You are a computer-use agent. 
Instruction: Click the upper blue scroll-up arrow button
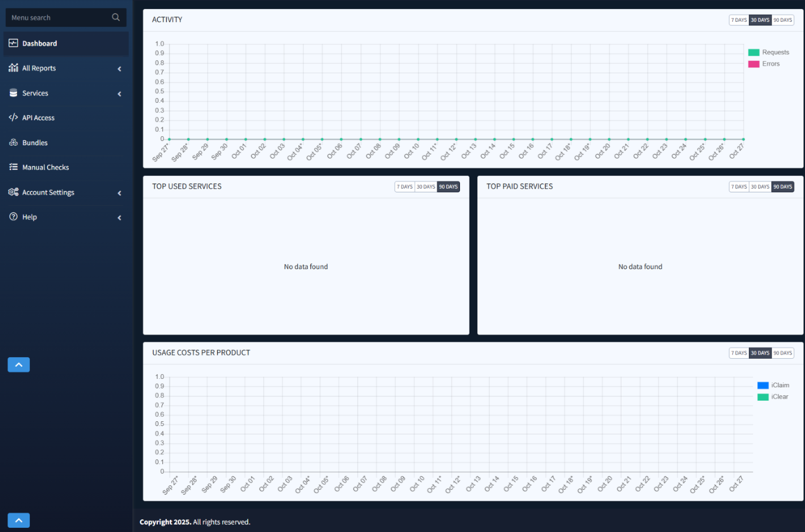click(x=19, y=365)
